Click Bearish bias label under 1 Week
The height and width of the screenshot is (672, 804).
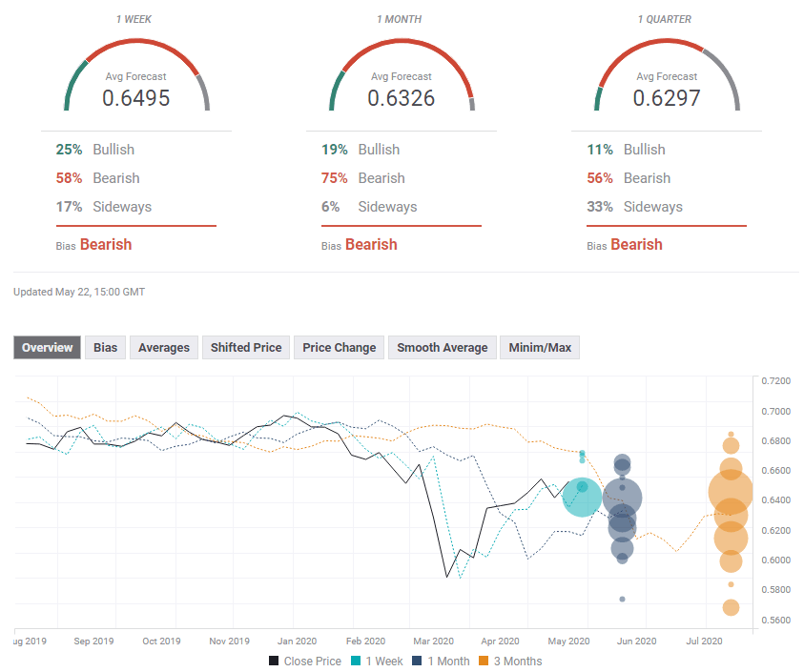[106, 245]
